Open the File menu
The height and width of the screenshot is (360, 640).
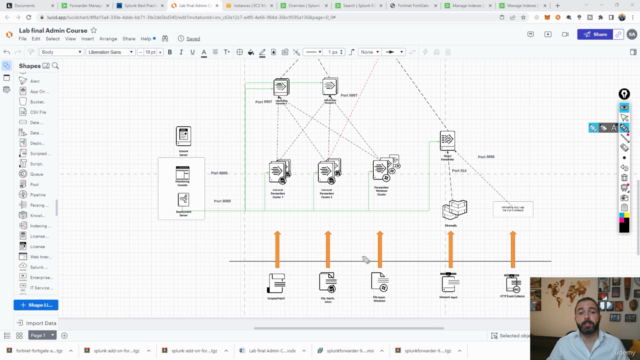click(22, 39)
